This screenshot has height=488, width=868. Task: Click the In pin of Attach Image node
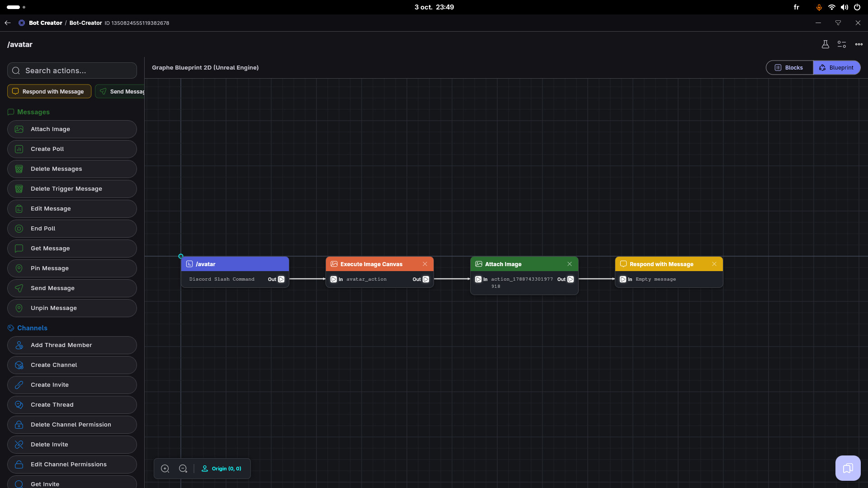[x=478, y=279]
